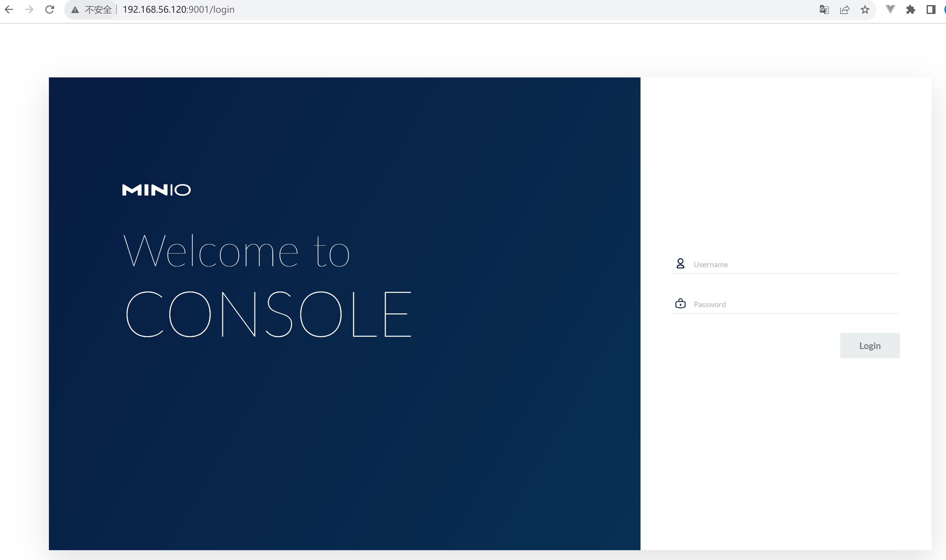This screenshot has height=560, width=946.
Task: Click the MINIO logo on the banner
Action: [156, 190]
